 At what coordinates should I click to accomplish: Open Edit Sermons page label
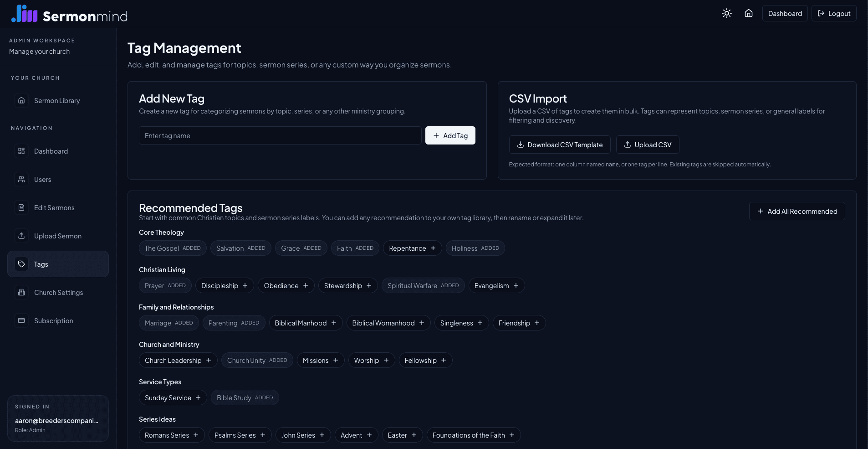pyautogui.click(x=54, y=207)
